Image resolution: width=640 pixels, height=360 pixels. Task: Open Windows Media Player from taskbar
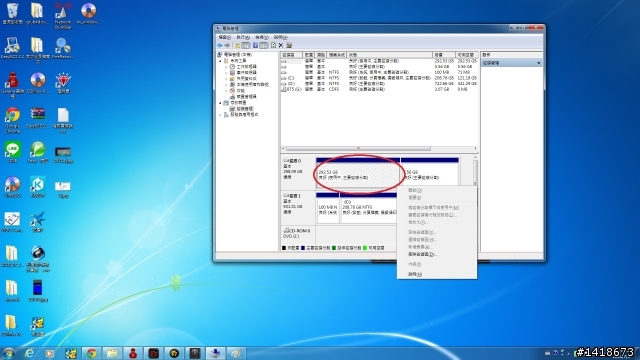click(x=50, y=353)
